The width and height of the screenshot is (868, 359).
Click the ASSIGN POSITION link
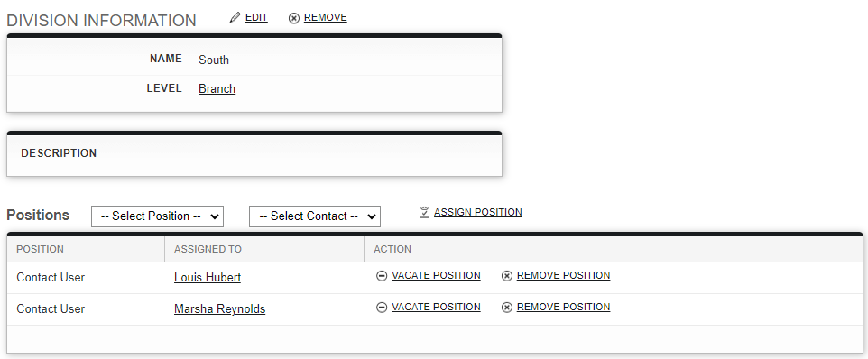[477, 212]
